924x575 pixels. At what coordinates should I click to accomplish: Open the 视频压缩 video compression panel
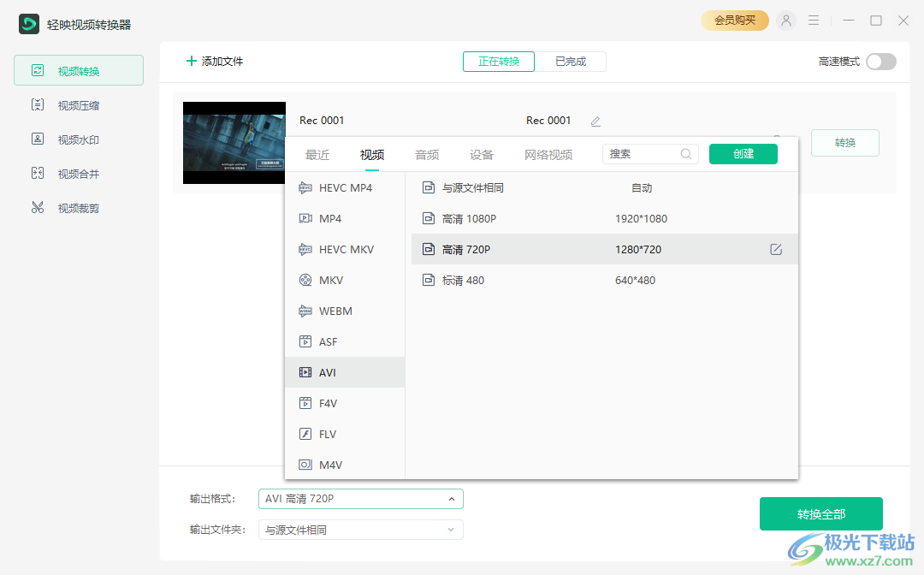(x=77, y=104)
